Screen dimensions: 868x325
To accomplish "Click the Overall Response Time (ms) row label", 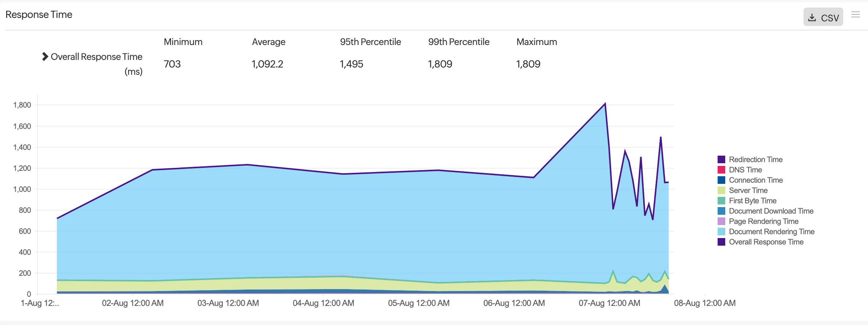I will pos(96,57).
